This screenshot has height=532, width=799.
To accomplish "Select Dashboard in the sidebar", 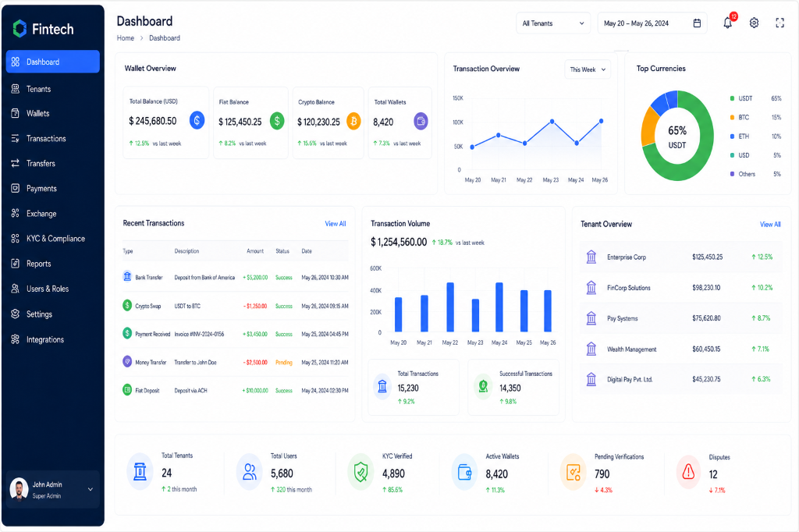I will click(x=53, y=62).
